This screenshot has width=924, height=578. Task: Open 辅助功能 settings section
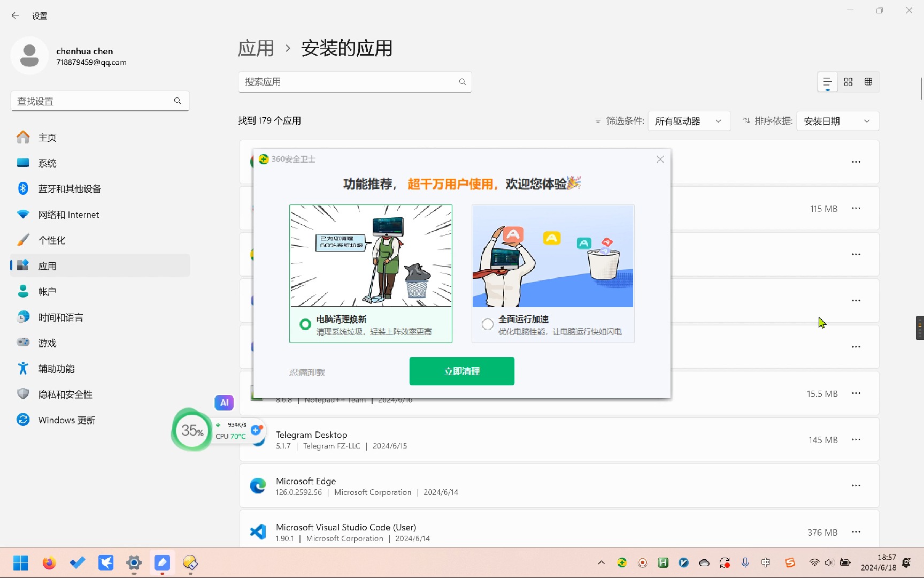point(100,369)
